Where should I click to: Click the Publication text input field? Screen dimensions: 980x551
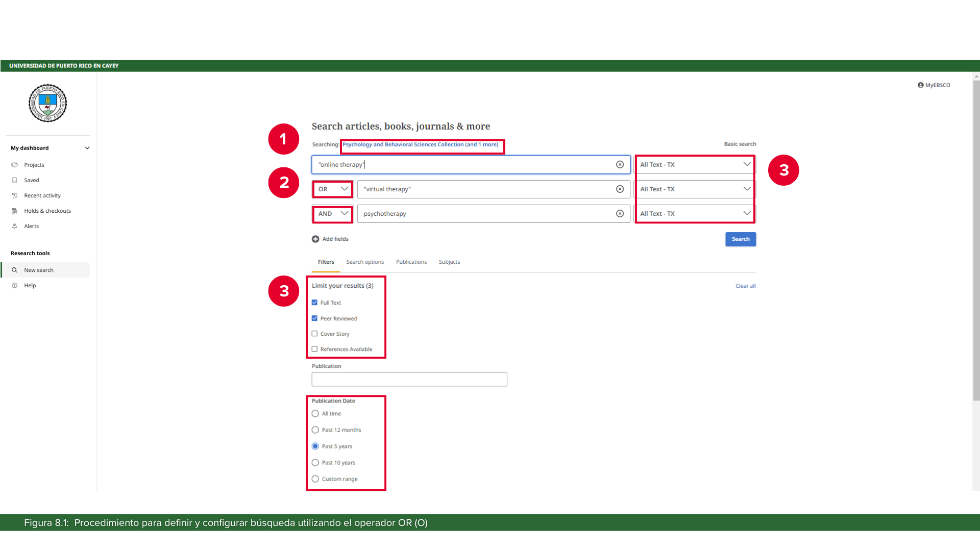pos(409,379)
